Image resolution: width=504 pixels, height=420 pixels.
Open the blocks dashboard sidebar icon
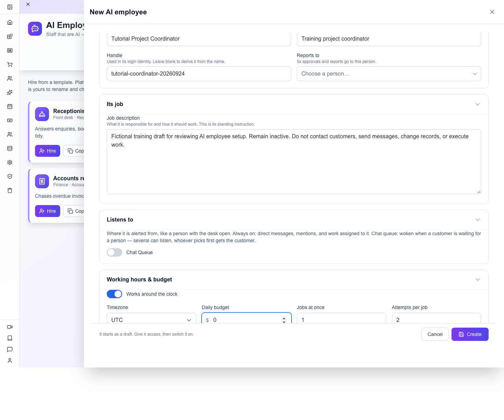tap(10, 36)
